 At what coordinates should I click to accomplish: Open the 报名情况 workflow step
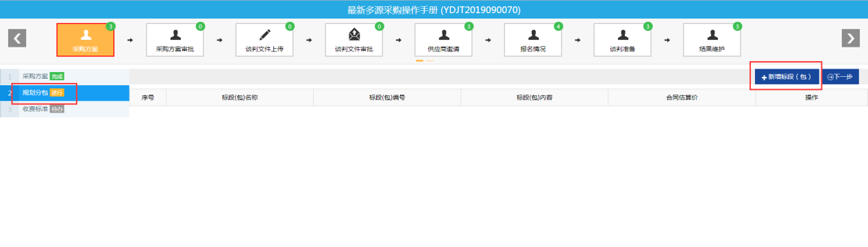533,40
